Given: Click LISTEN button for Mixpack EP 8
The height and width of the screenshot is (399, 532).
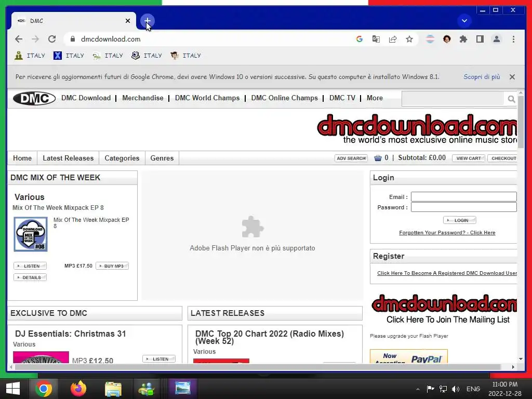Looking at the screenshot, I should [30, 266].
